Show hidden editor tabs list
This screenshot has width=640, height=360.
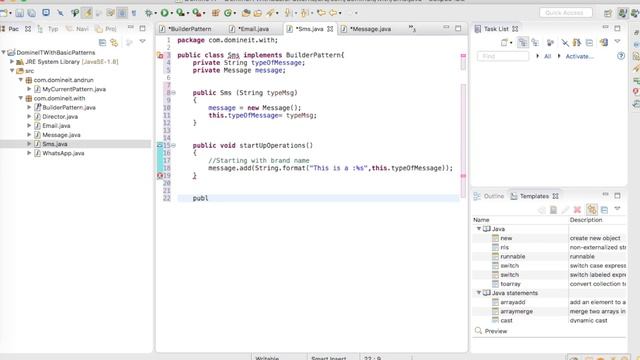[x=412, y=29]
